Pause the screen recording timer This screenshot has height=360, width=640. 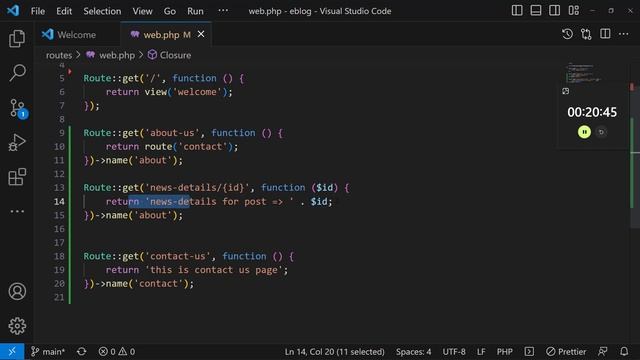584,132
